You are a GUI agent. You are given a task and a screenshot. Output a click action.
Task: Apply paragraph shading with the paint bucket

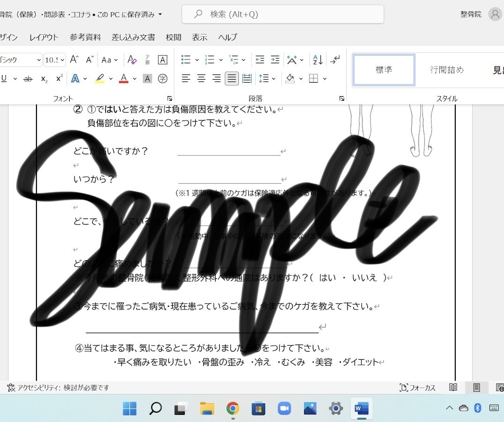290,78
